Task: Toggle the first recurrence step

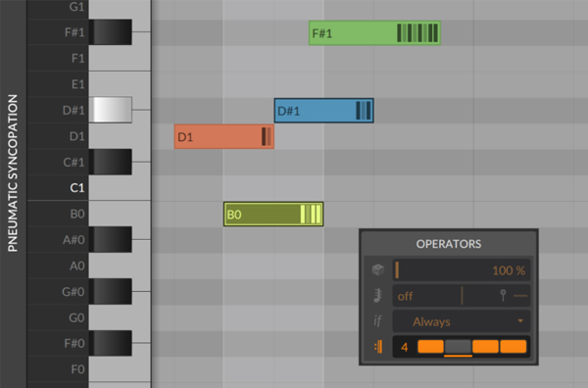Action: pos(430,347)
